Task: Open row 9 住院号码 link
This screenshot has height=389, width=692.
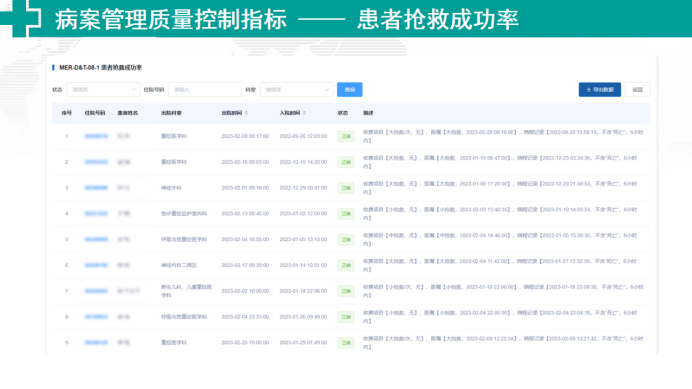Action: (x=96, y=343)
